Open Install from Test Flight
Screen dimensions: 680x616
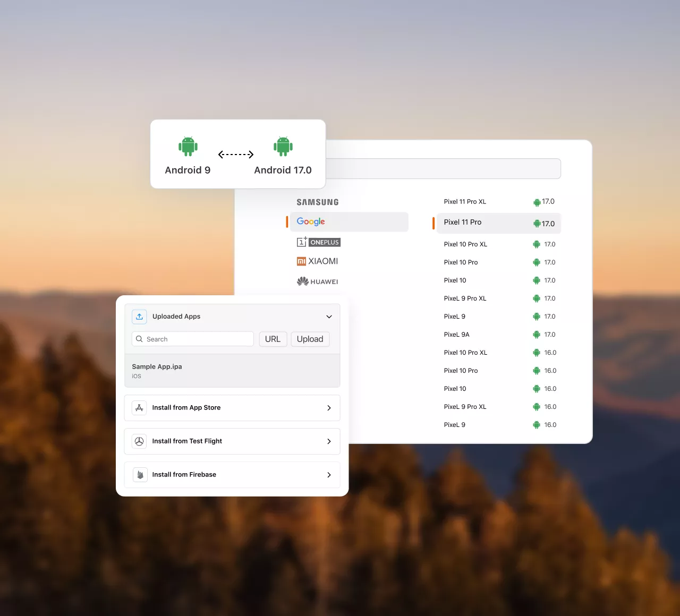(x=232, y=441)
